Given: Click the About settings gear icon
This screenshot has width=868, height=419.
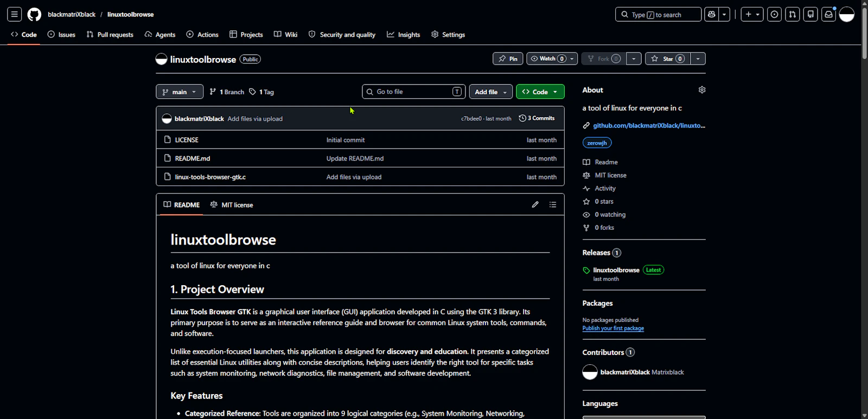Looking at the screenshot, I should tap(702, 90).
